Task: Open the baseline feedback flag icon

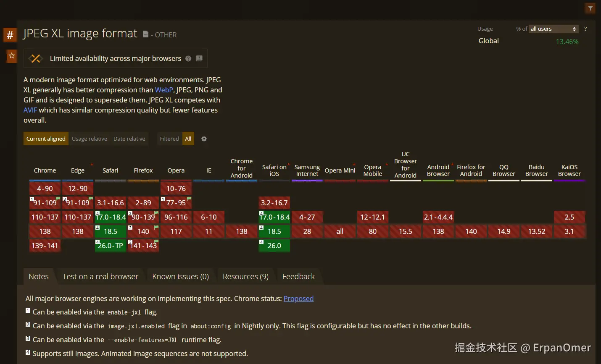Action: pyautogui.click(x=199, y=58)
